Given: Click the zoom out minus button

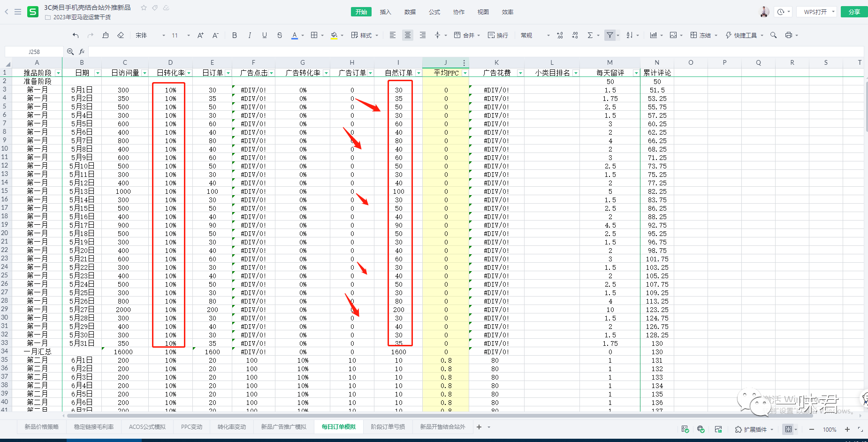Looking at the screenshot, I should coord(812,429).
